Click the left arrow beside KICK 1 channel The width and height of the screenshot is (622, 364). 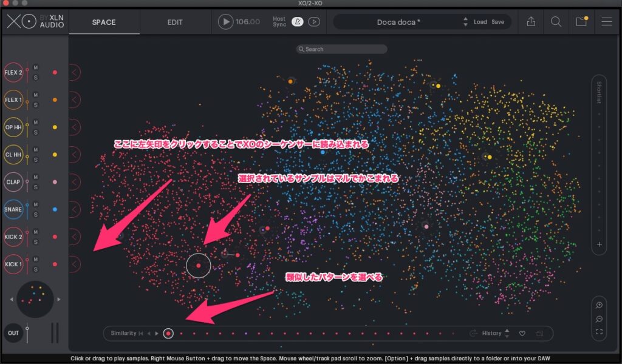point(74,264)
